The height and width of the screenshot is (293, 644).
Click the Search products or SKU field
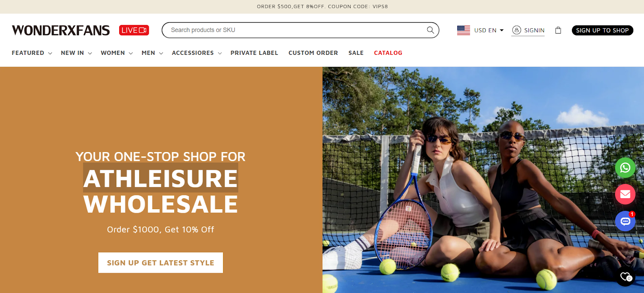click(296, 30)
